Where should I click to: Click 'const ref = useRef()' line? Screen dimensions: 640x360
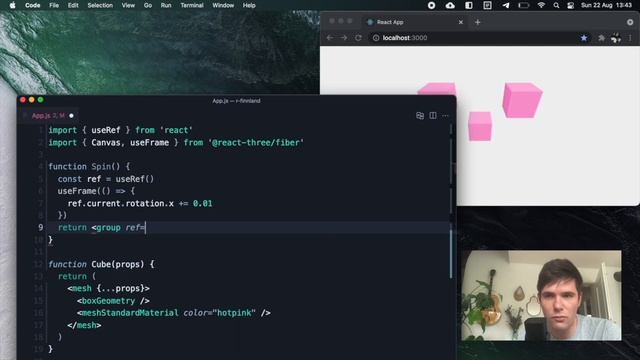tap(106, 179)
